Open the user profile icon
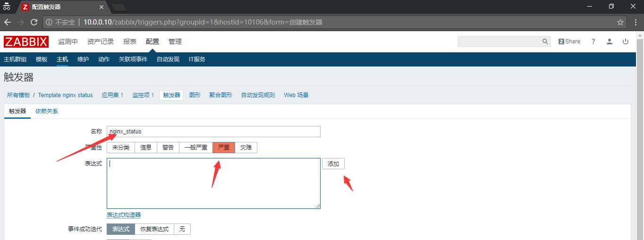Screen dimensions: 644x240 click(x=610, y=41)
